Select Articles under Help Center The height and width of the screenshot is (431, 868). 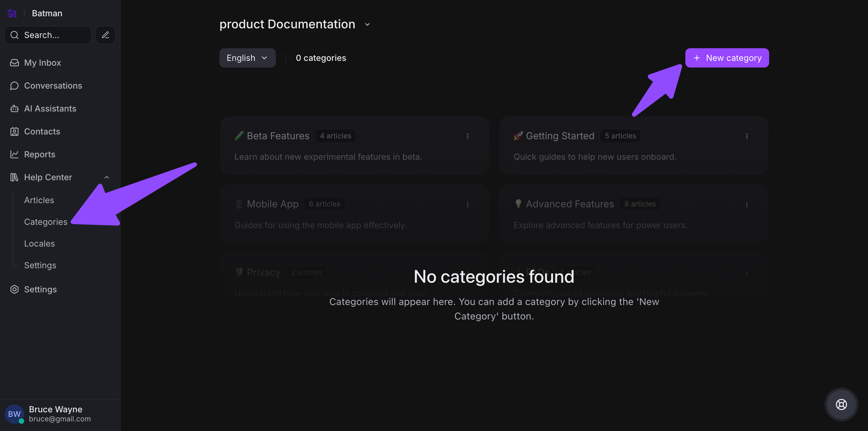click(39, 200)
